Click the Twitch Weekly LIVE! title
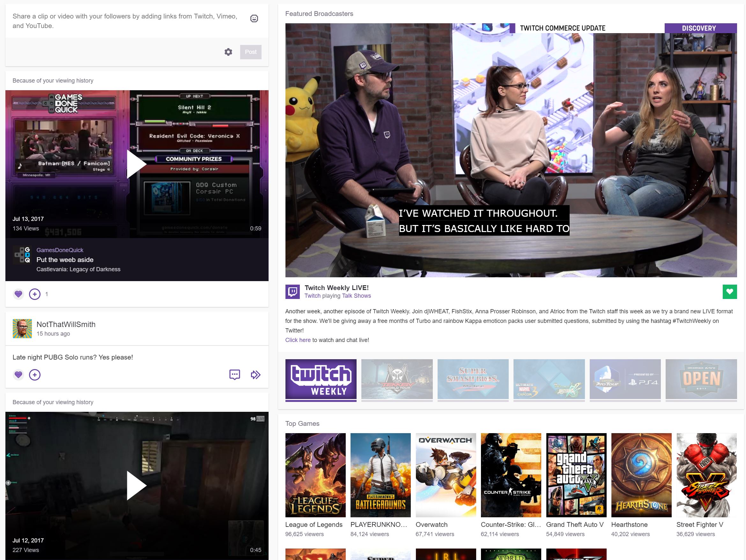The height and width of the screenshot is (560, 746). (336, 287)
